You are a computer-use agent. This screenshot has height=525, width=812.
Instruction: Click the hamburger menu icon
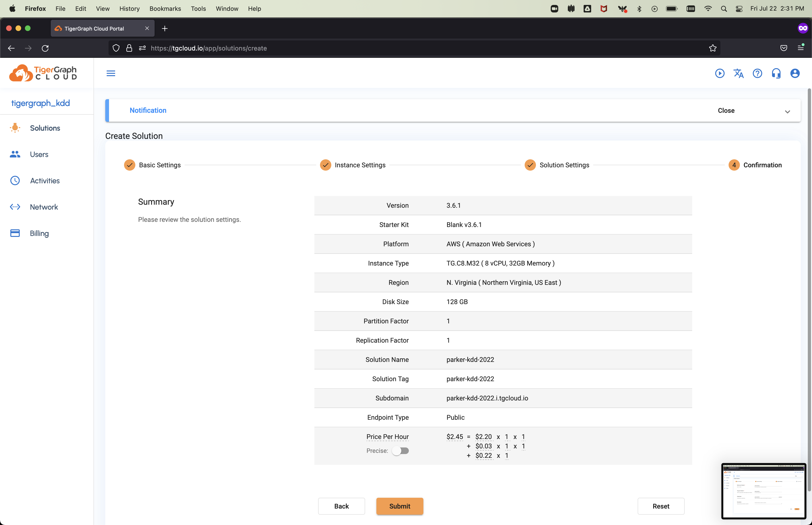click(x=111, y=73)
